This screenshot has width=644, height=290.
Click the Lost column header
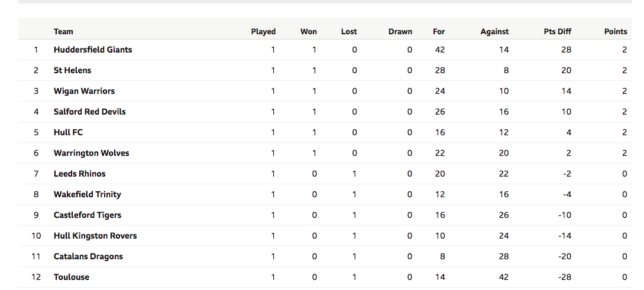pyautogui.click(x=349, y=31)
